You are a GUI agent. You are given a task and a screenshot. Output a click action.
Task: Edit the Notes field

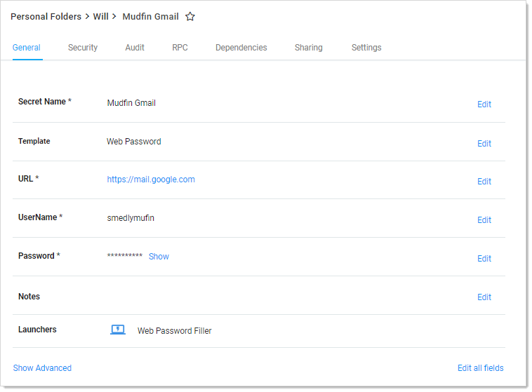(x=484, y=297)
